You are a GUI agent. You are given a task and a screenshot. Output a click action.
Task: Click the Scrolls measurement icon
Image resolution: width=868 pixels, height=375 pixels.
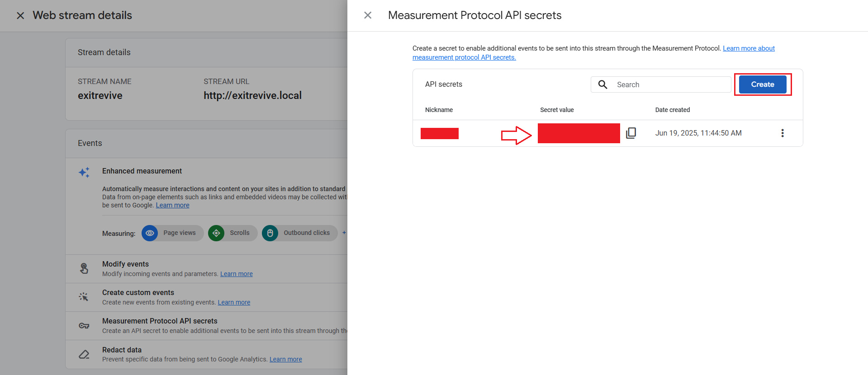[216, 233]
